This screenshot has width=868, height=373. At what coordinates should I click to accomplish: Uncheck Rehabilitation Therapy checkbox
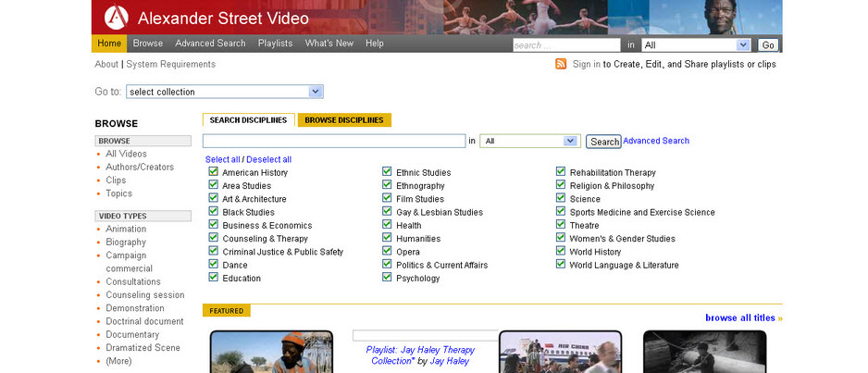click(561, 171)
